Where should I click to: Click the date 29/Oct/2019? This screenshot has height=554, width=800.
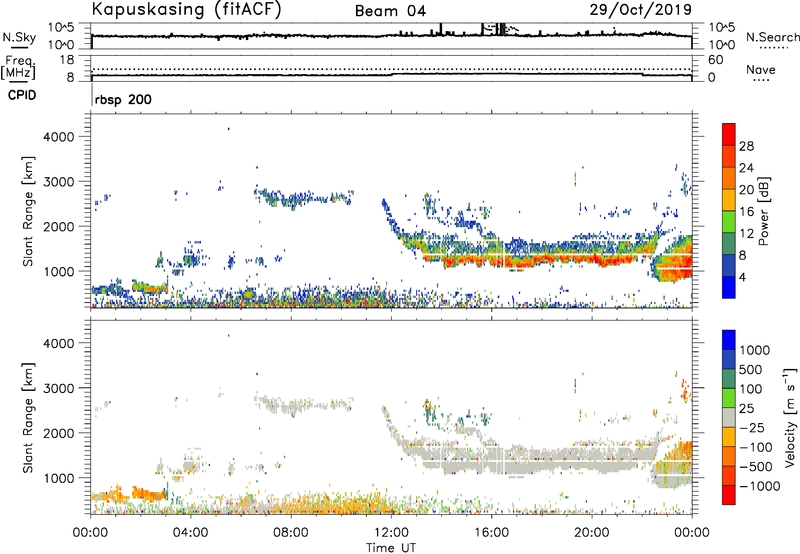pos(641,9)
